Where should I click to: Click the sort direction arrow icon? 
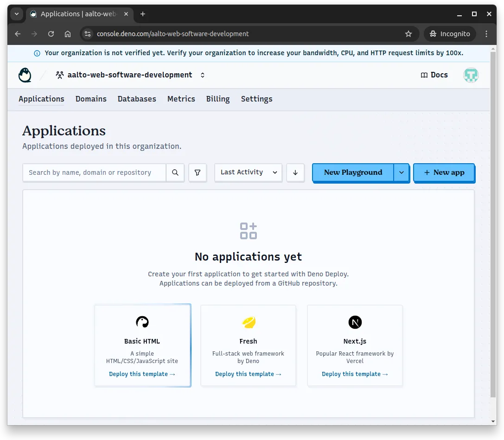coord(295,172)
